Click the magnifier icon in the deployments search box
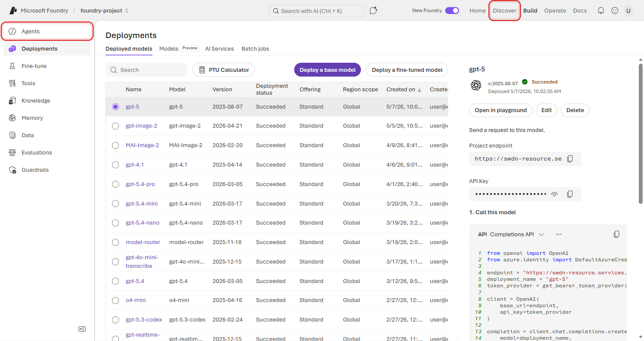Screen dimensions: 644x341 pyautogui.click(x=114, y=70)
